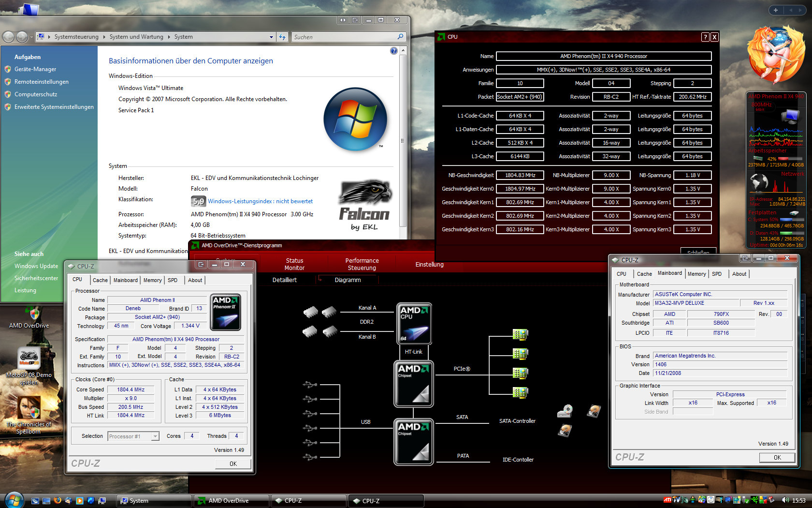This screenshot has height=508, width=812.
Task: Click the AMD CPU chip in the diagram
Action: point(414,323)
